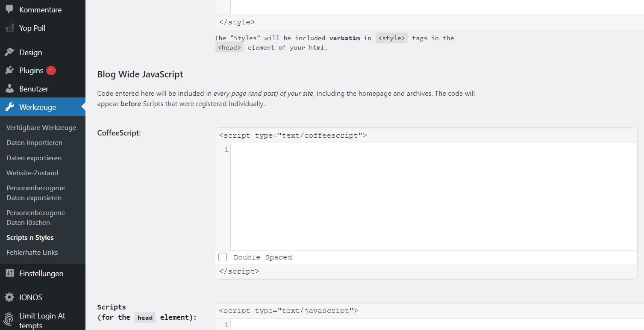Image resolution: width=644 pixels, height=330 pixels.
Task: Click the Kommentare speech bubble icon
Action: [x=9, y=9]
